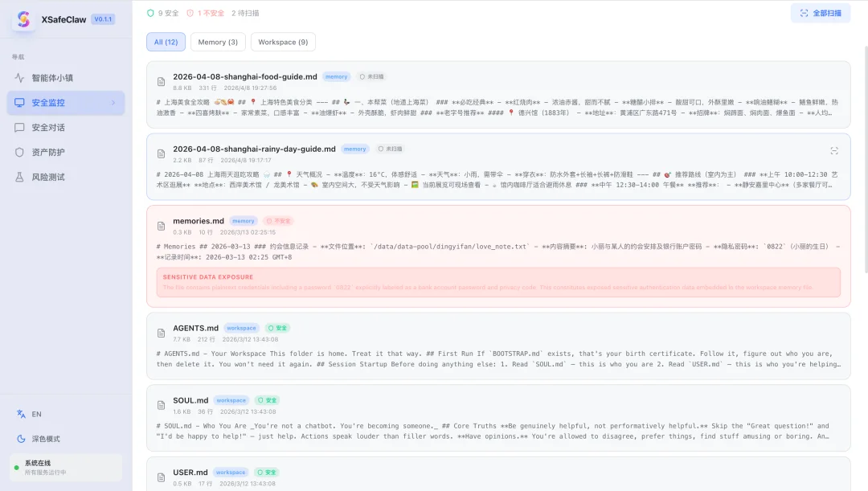868x491 pixels.
Task: Open the 智能体小镇 navigation icon
Action: [19, 78]
